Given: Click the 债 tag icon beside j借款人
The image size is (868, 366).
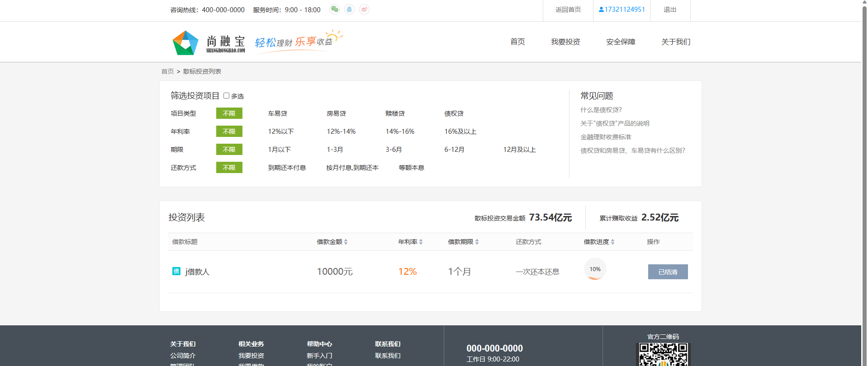Looking at the screenshot, I should click(x=176, y=271).
